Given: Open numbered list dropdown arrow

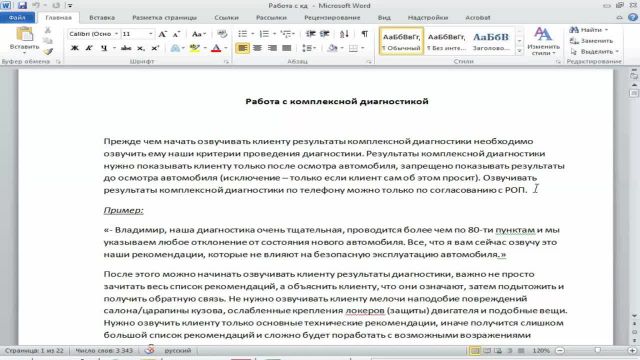Looking at the screenshot, I should click(274, 34).
